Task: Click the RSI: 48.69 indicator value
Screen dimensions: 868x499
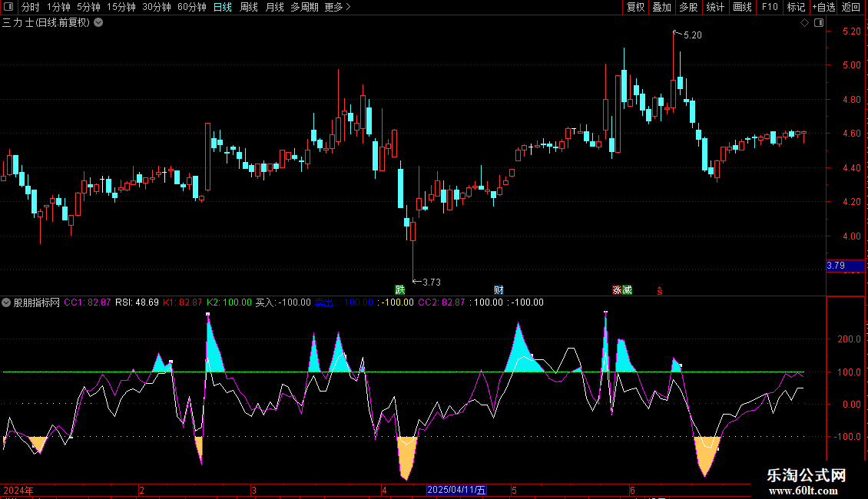Action: [x=137, y=302]
